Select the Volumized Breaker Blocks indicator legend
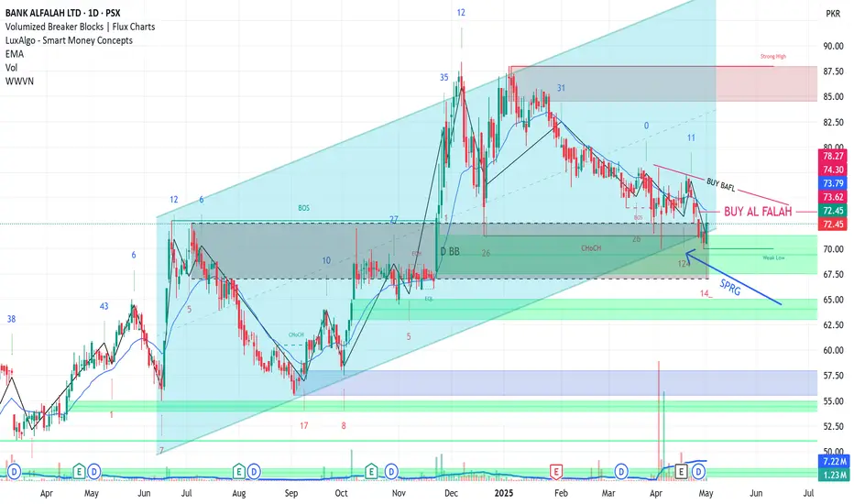Screen dimensions: 854x504 (x=80, y=27)
